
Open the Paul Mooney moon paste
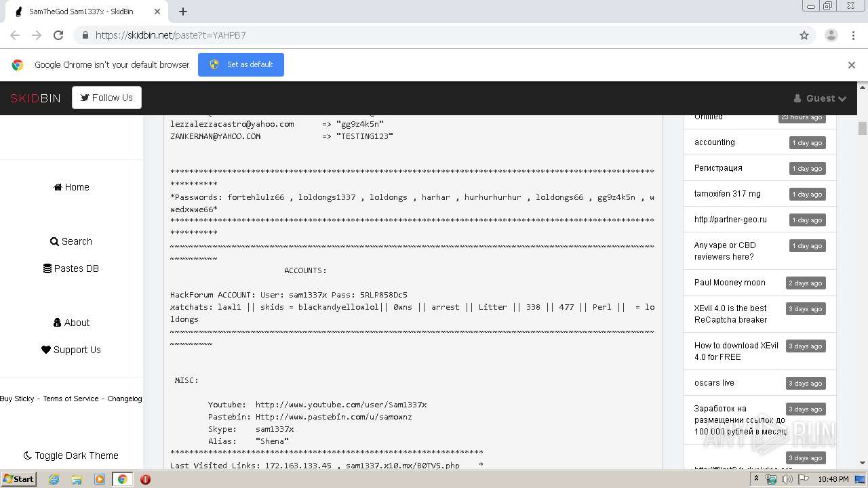[730, 283]
